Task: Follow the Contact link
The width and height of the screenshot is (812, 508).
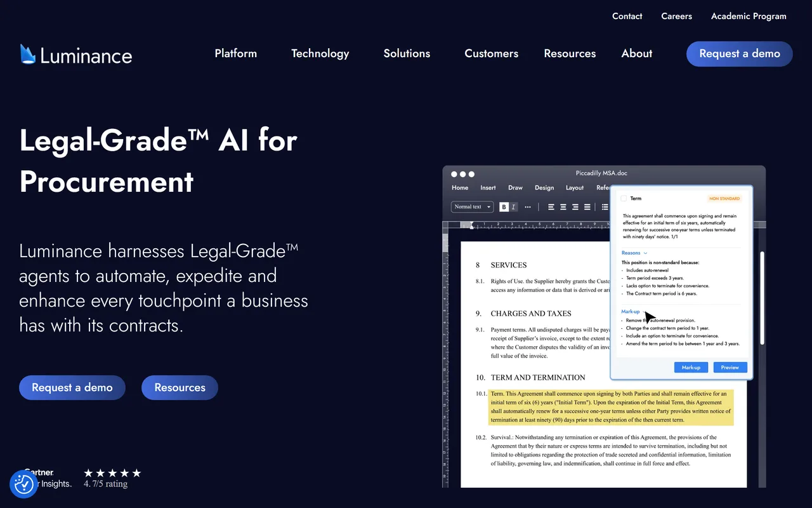Action: pos(627,16)
